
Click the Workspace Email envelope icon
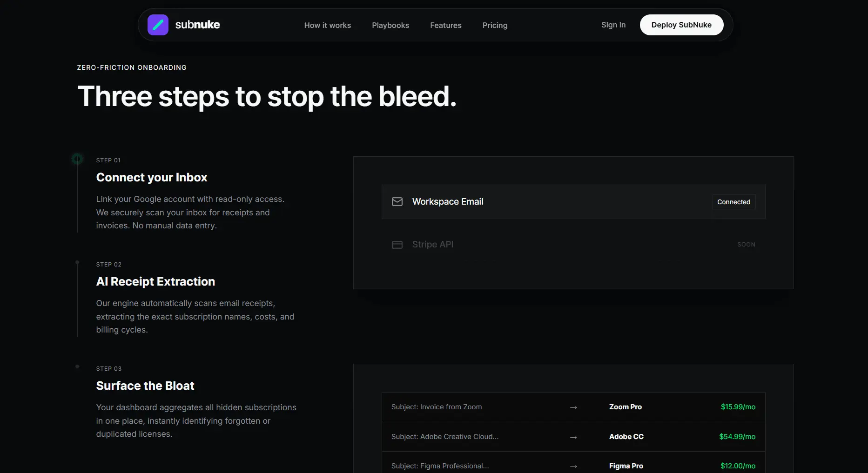[x=397, y=202]
